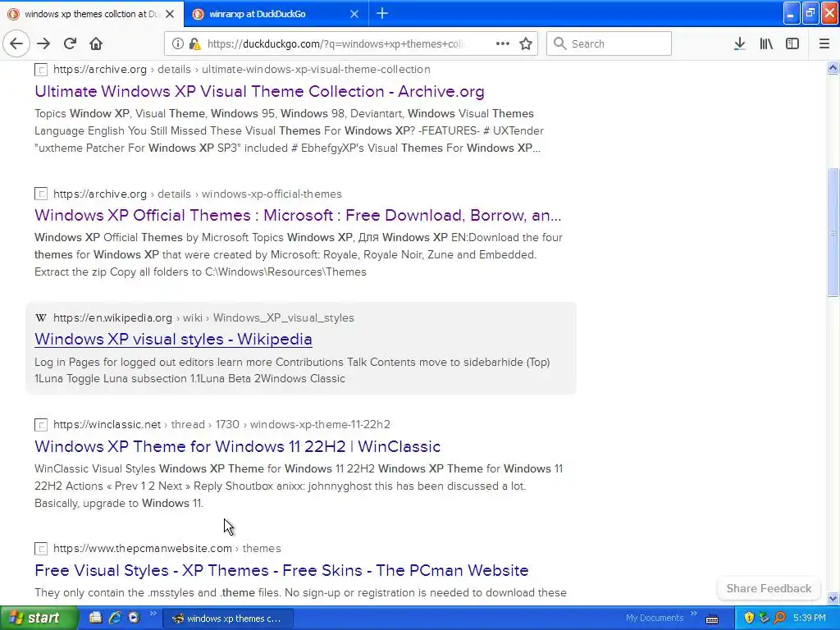Focus the Search box in toolbar
This screenshot has height=630, width=840.
coord(609,43)
